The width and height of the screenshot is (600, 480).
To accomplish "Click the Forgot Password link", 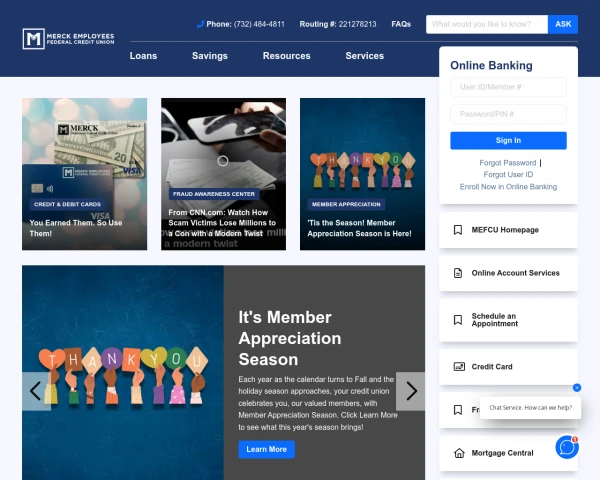I will (507, 163).
